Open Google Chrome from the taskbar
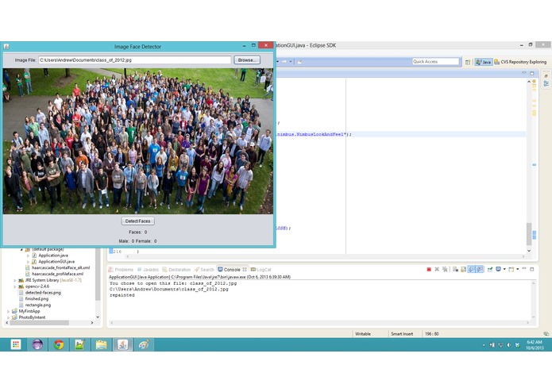 59,344
